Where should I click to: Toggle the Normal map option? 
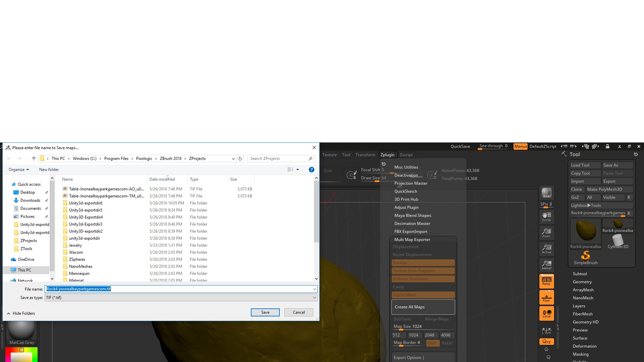click(423, 263)
